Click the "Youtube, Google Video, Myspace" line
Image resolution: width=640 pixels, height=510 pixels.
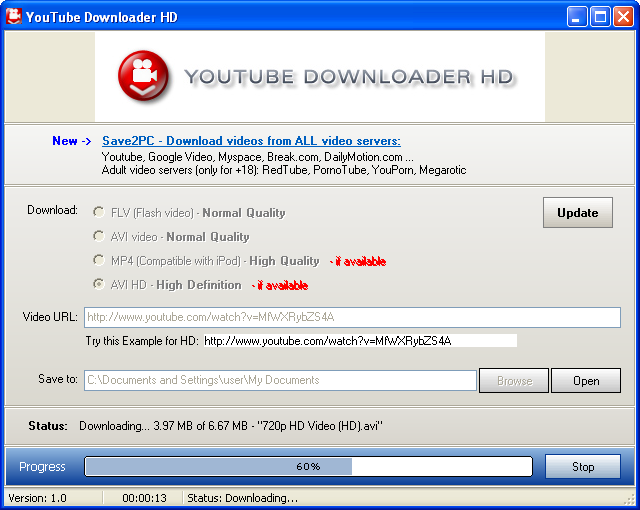[258, 157]
